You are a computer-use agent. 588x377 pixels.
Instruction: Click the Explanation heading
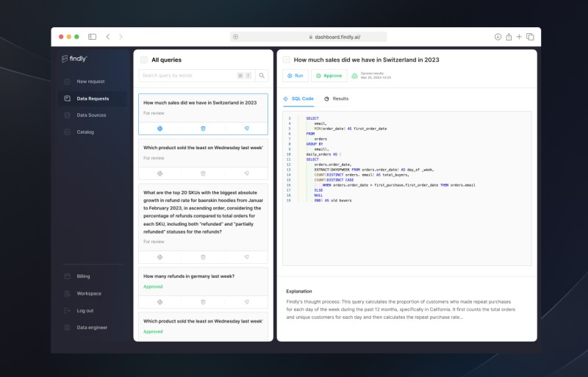299,291
